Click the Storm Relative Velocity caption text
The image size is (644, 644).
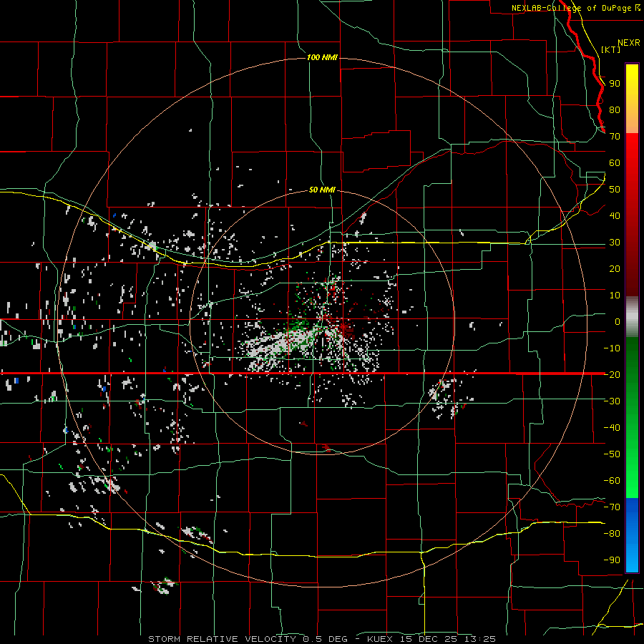[321, 639]
